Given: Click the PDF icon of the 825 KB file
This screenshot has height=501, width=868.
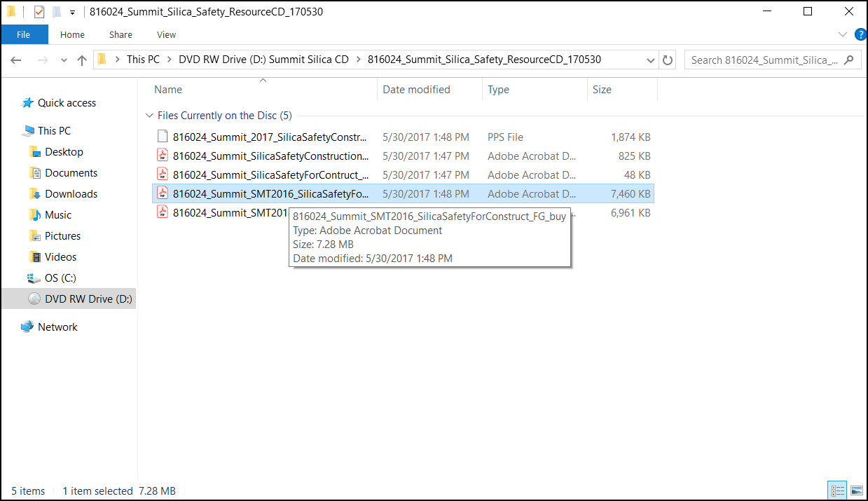Looking at the screenshot, I should [x=163, y=156].
